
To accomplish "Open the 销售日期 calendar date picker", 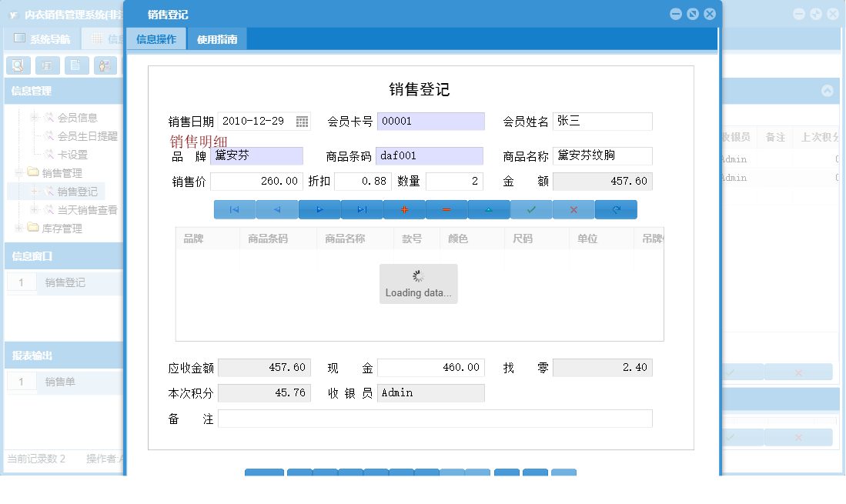I will point(303,121).
